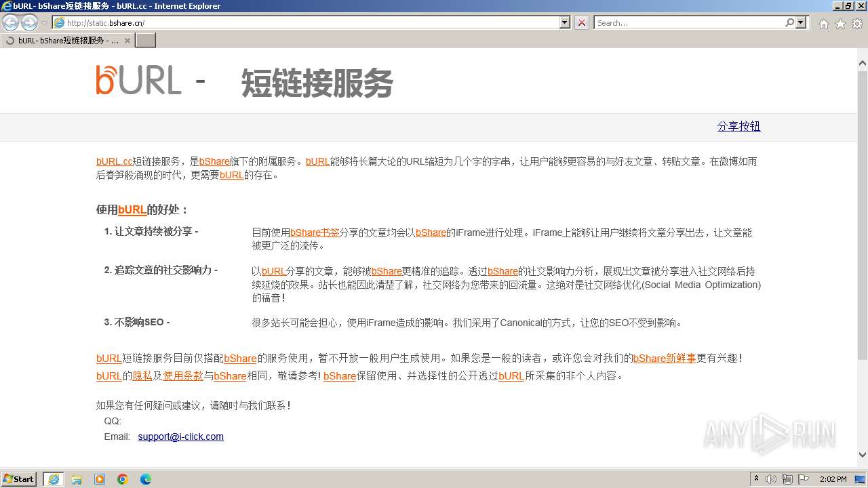Open the bShare书签 link
Screen dimensions: 868x488
coord(315,232)
